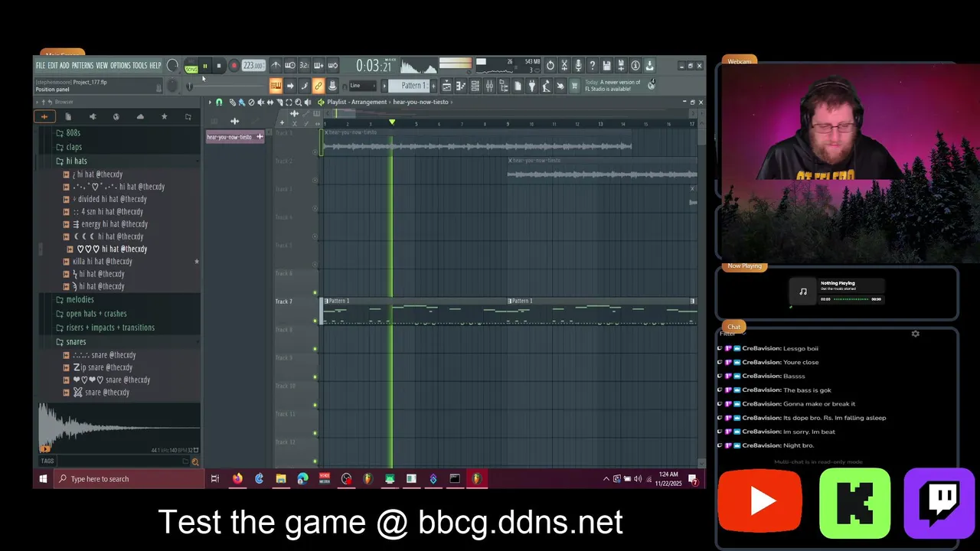Stop playback with the stop button
The height and width of the screenshot is (551, 980).
click(x=219, y=66)
